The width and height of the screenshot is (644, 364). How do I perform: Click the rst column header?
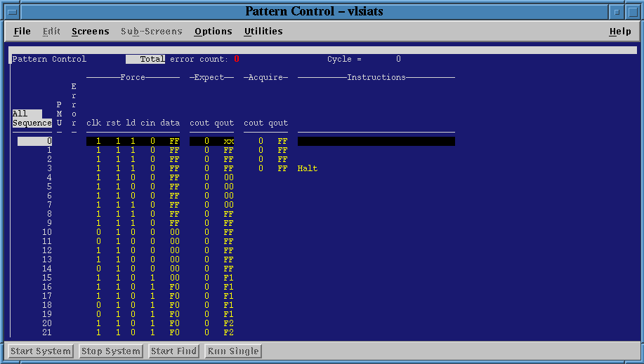(113, 123)
